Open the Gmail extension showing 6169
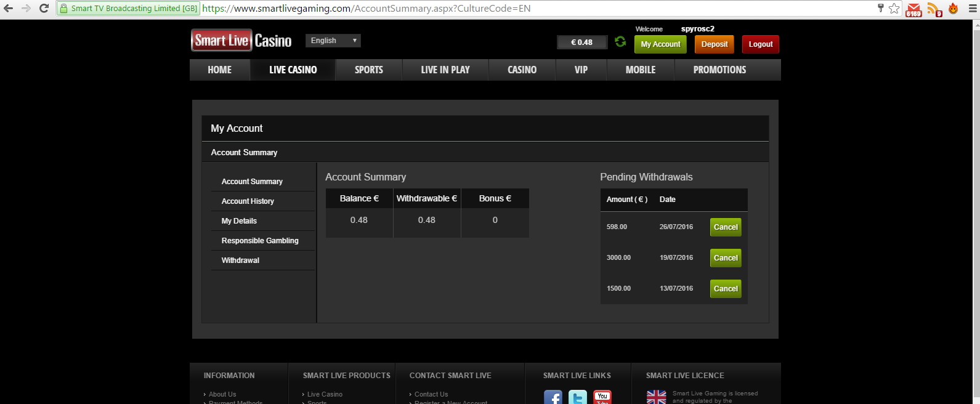 913,9
